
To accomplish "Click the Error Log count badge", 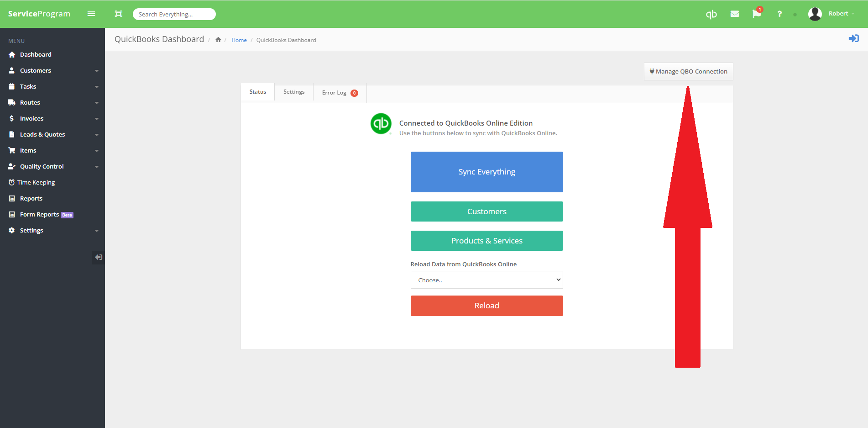I will 354,93.
